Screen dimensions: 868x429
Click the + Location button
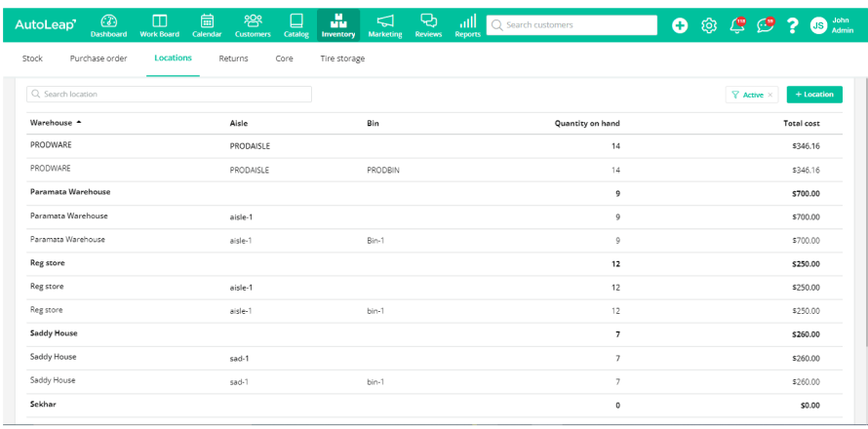pyautogui.click(x=814, y=95)
